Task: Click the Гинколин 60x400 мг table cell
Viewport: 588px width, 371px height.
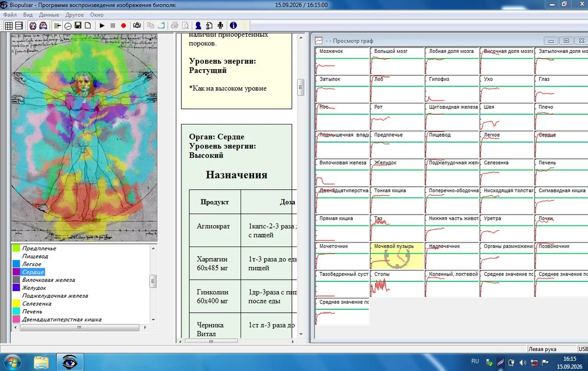Action: pos(215,297)
